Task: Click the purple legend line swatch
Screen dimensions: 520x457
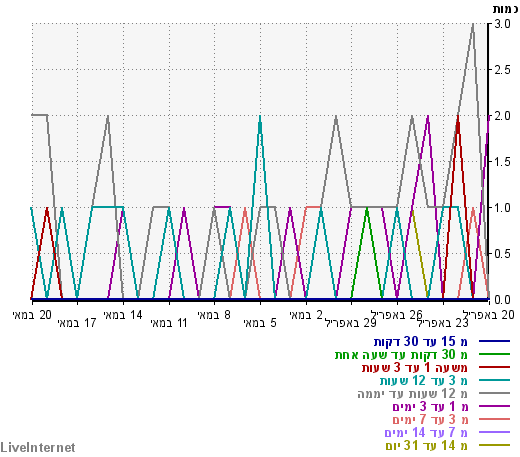Action: (x=494, y=406)
